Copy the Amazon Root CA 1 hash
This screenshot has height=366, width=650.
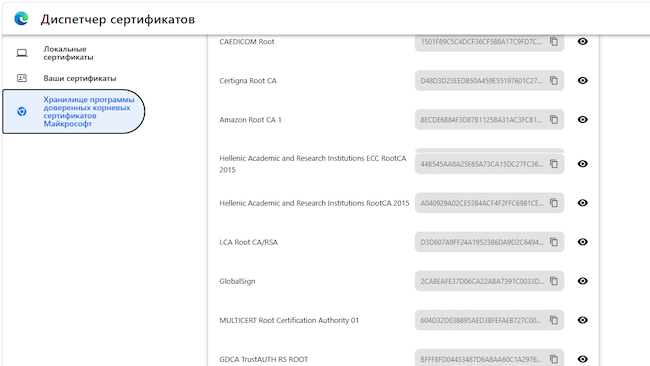coord(554,119)
